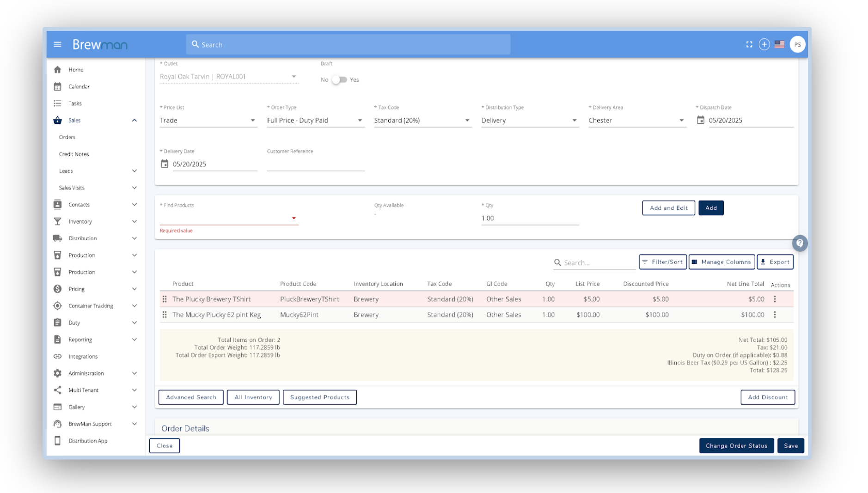Focus the top Search bar
This screenshot has width=868, height=493.
tap(348, 44)
